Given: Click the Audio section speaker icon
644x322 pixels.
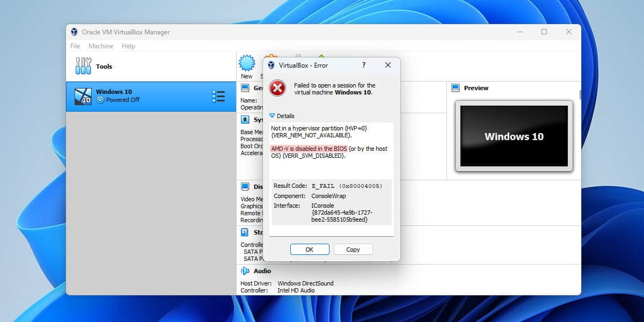Looking at the screenshot, I should tap(245, 271).
